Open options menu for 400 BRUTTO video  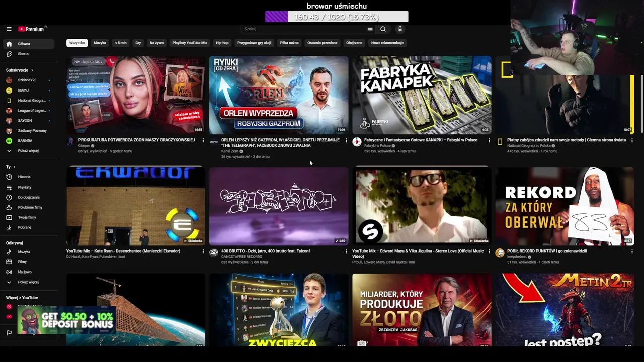click(346, 251)
